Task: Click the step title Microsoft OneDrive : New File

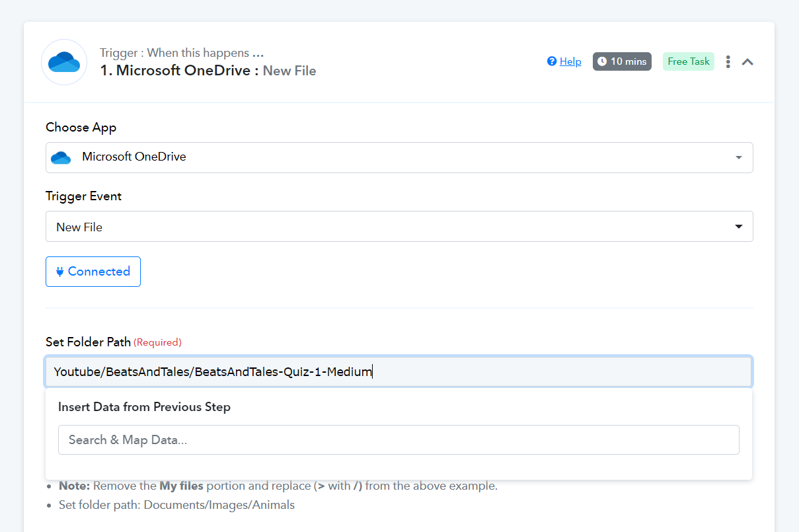Action: click(208, 71)
